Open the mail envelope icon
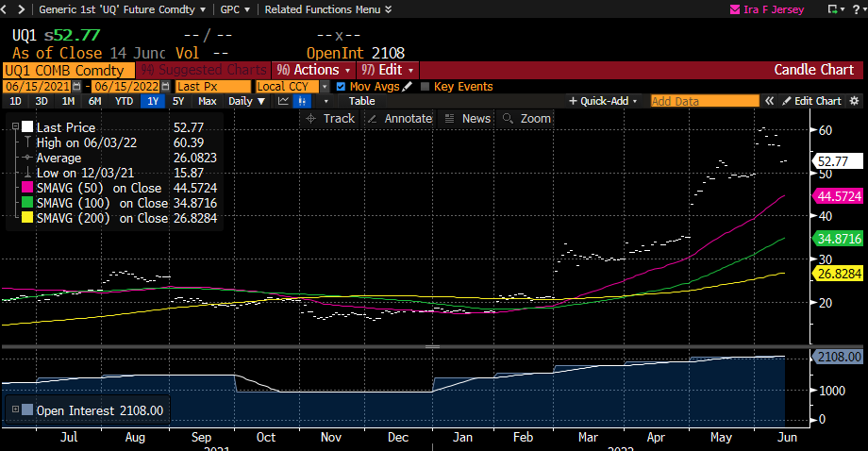This screenshot has width=868, height=451. pos(735,9)
